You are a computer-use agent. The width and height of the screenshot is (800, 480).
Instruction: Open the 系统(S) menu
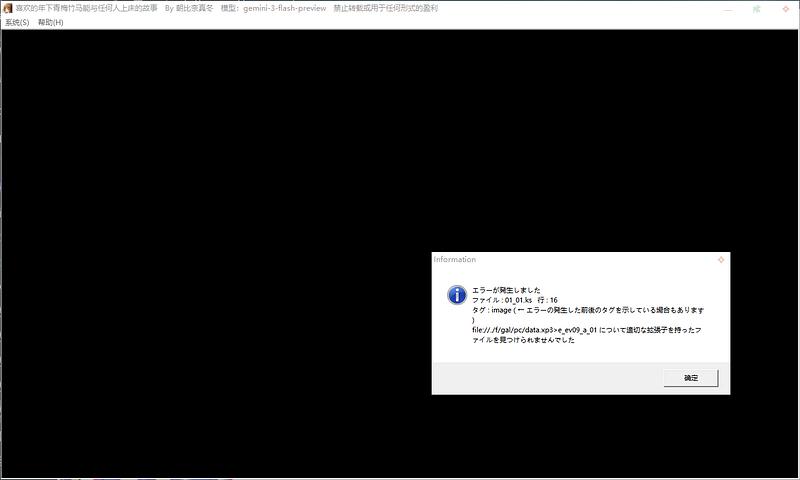[17, 22]
